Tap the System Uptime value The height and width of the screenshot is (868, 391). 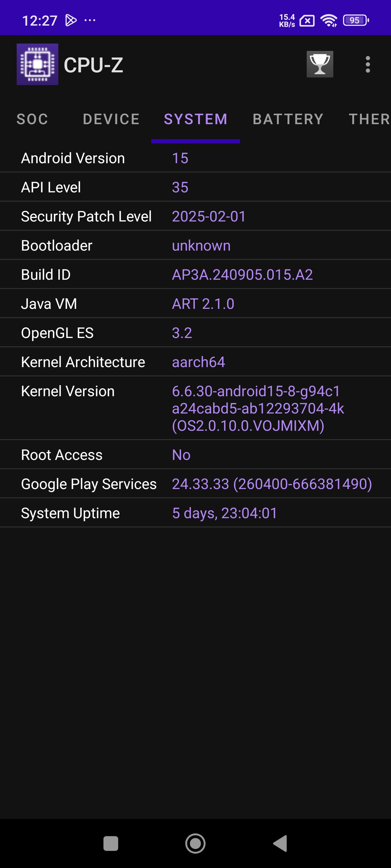point(224,513)
